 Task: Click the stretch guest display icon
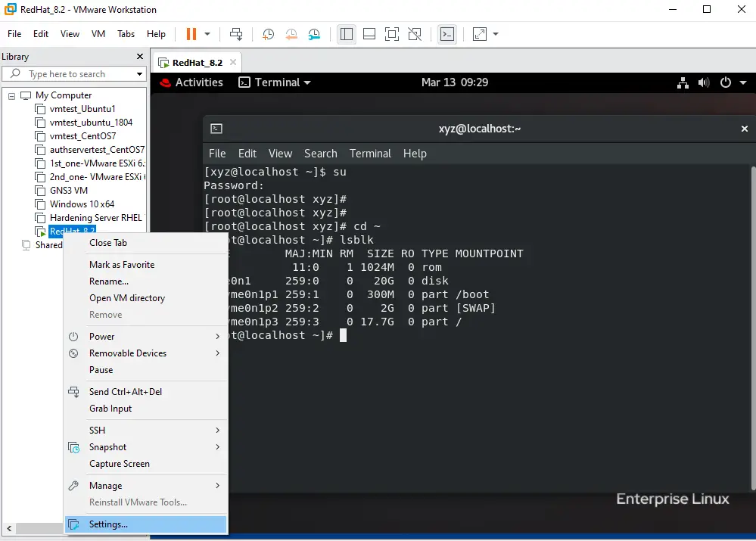pyautogui.click(x=480, y=34)
